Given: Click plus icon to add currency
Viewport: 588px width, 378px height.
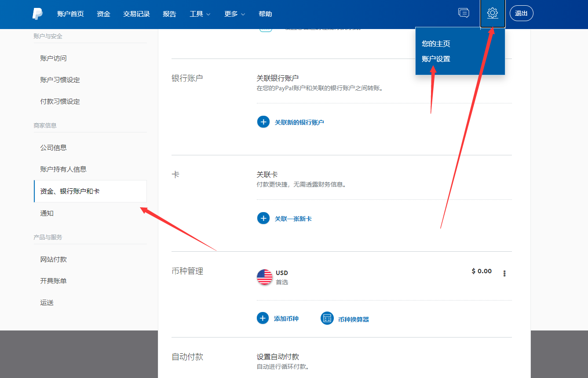Looking at the screenshot, I should pos(263,318).
